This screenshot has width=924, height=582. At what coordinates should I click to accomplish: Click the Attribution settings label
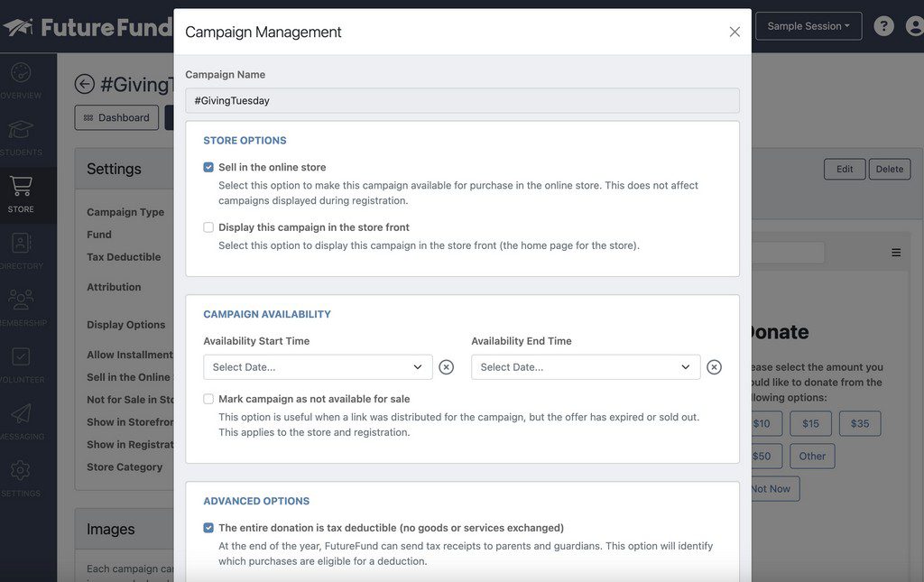(114, 287)
